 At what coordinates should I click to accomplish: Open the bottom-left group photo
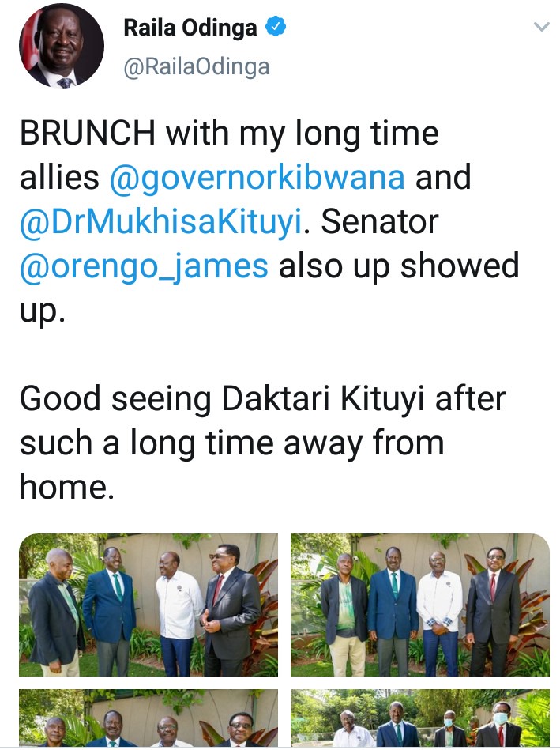pos(148,718)
